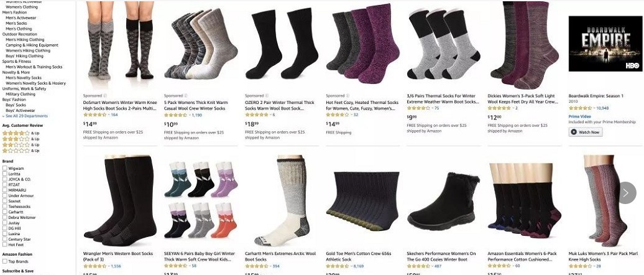Check the Wigwam brand checkbox

(5, 168)
